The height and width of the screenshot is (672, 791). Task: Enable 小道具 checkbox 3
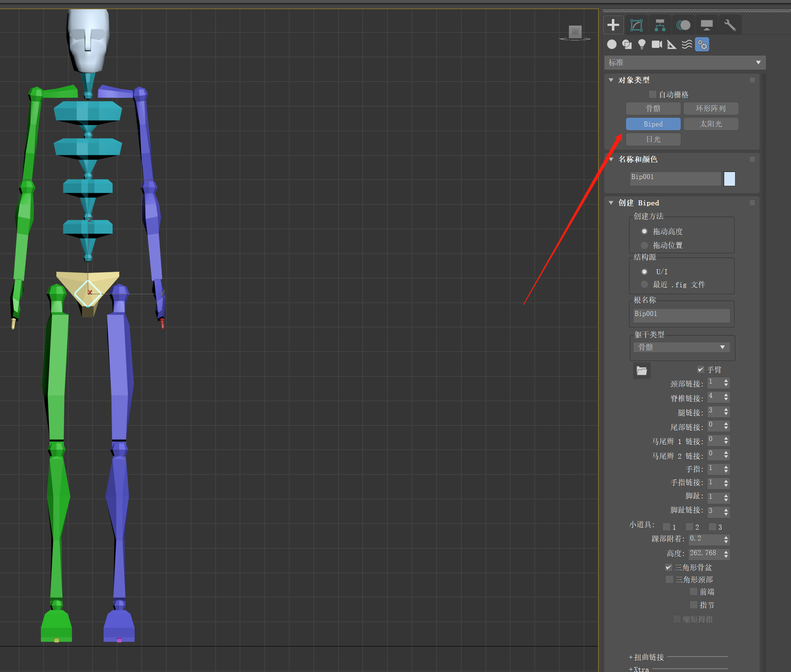(712, 527)
